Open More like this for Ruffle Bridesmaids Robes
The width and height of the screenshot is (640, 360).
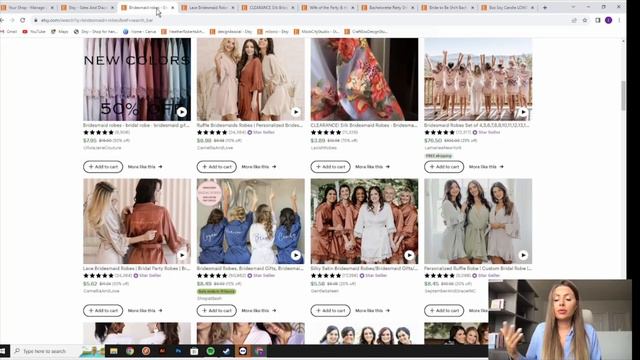[x=259, y=167]
